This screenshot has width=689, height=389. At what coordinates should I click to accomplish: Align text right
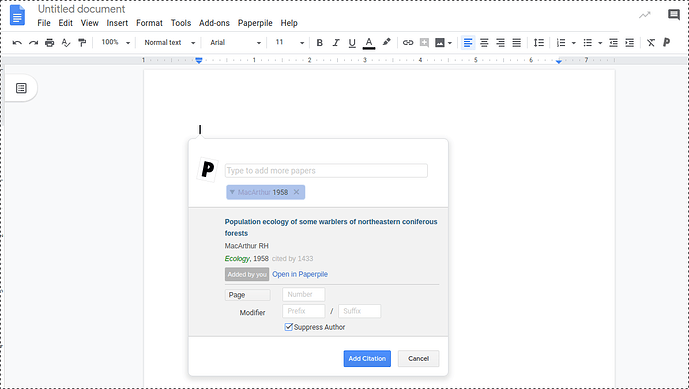tap(500, 43)
